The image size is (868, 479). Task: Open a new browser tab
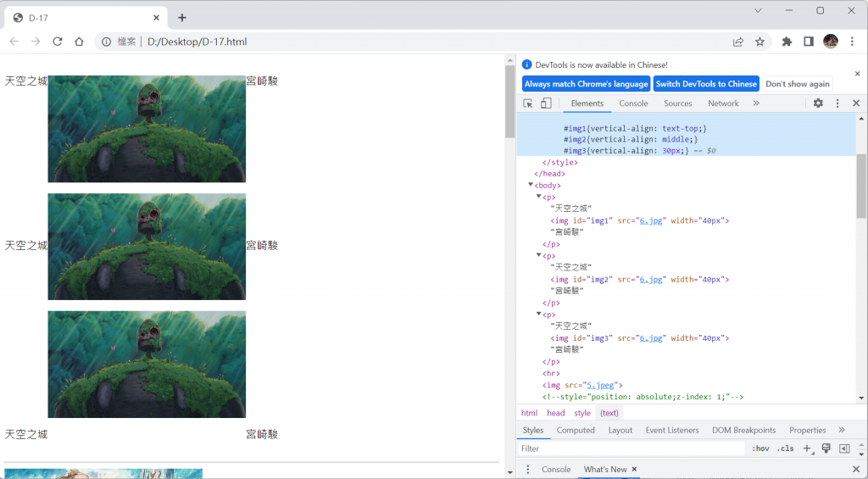182,18
